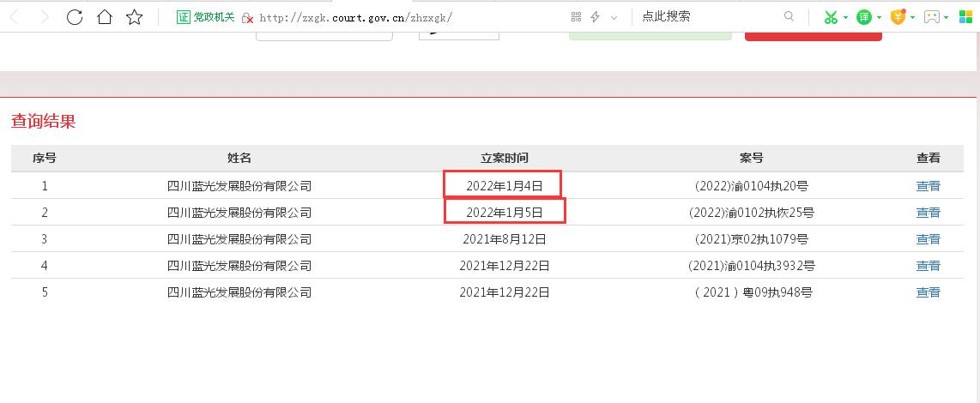The width and height of the screenshot is (980, 403).
Task: Expand the game controller dropdown arrow
Action: (947, 17)
